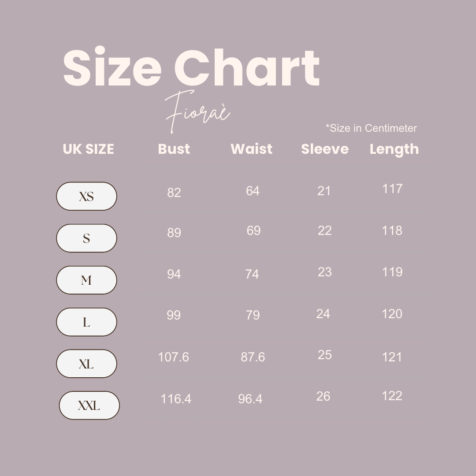Select the XS size pill
This screenshot has width=476, height=476.
click(x=86, y=196)
